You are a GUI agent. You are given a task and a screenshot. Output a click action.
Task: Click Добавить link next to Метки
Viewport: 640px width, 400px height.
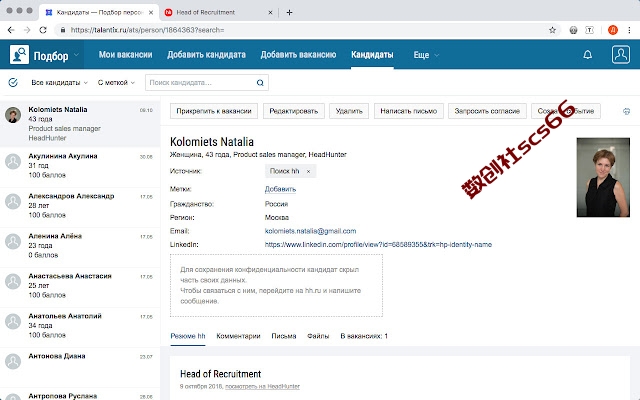(x=280, y=189)
